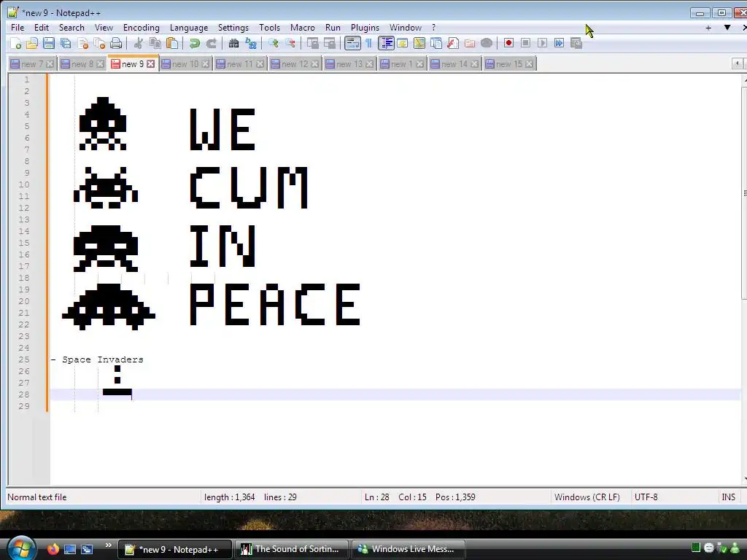Click the plus button right of menu bar
Screen dimensions: 747x560
point(708,28)
